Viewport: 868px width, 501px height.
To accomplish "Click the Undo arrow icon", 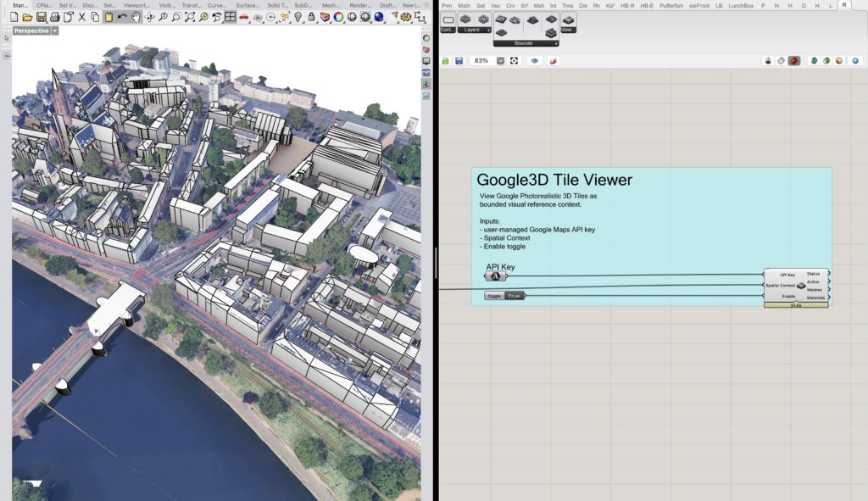I will 122,17.
